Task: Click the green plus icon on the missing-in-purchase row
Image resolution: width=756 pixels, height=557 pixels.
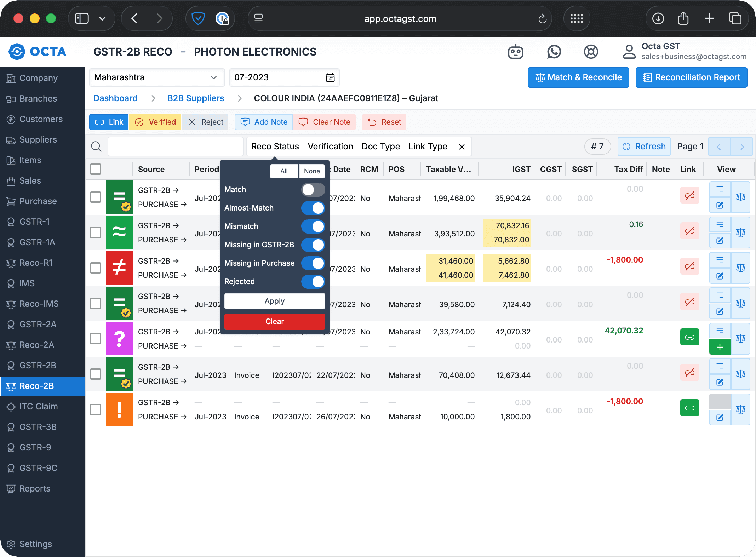Action: point(720,347)
